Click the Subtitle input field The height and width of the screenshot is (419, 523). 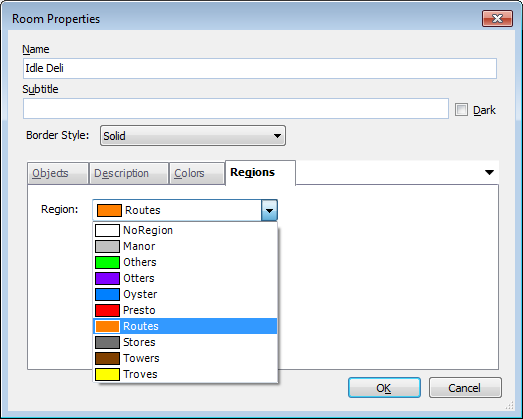click(236, 108)
